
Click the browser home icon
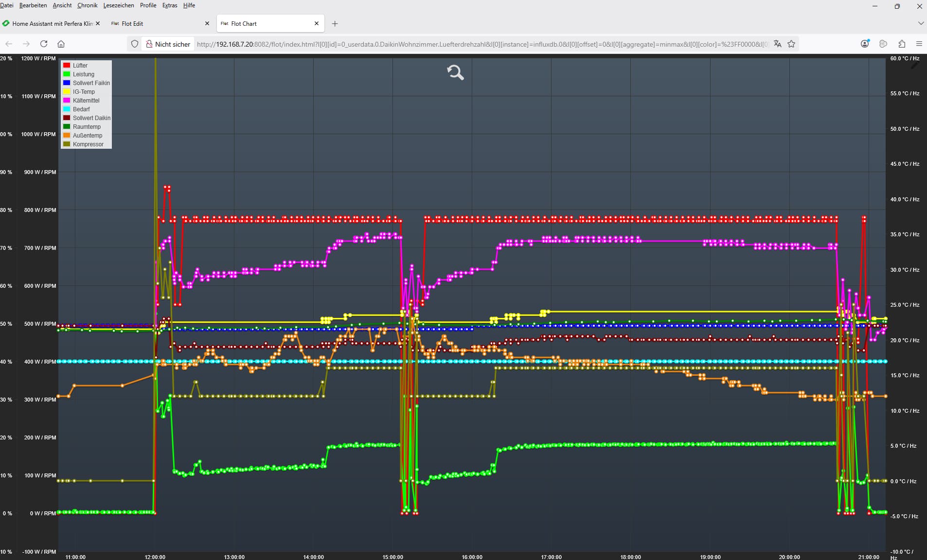61,44
